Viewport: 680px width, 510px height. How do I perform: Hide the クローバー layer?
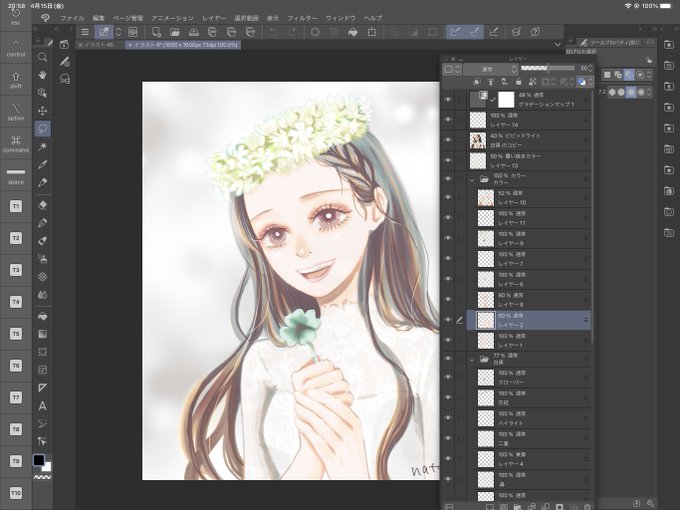click(448, 377)
